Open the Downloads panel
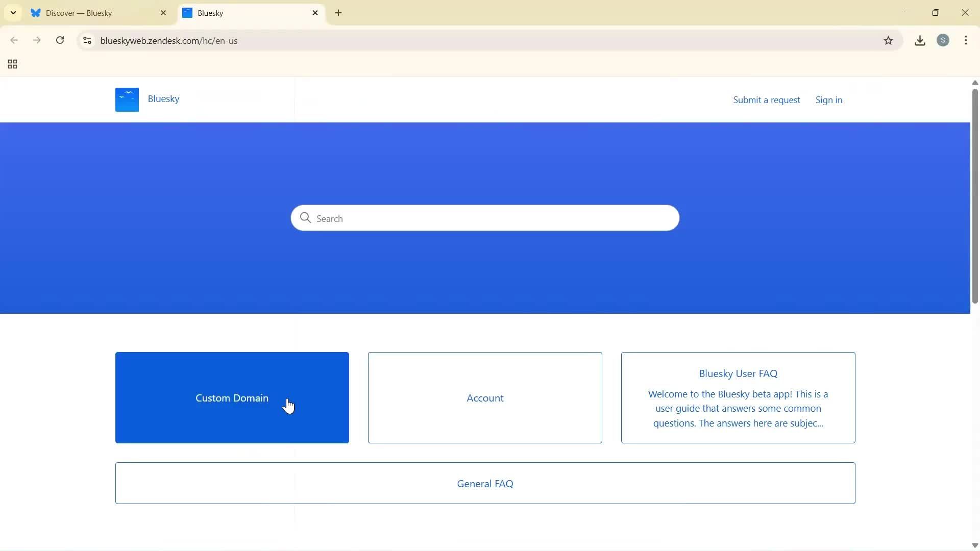Screen dimensions: 980x551 point(920,40)
